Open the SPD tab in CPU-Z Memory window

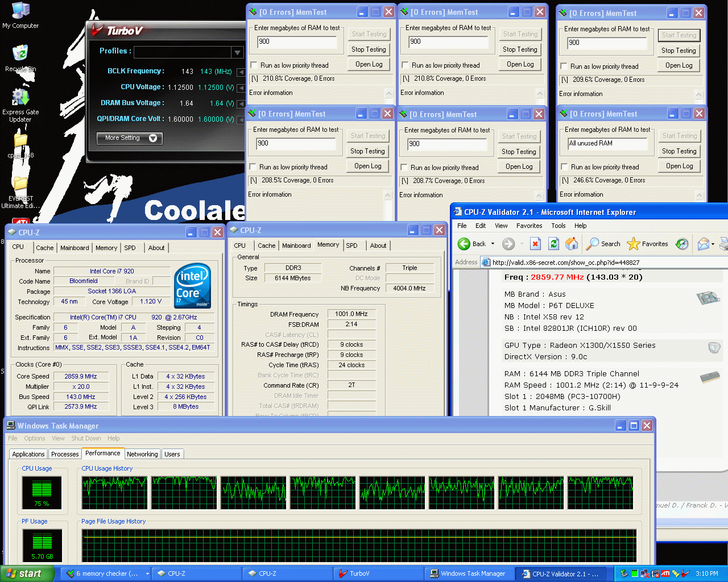(x=352, y=246)
